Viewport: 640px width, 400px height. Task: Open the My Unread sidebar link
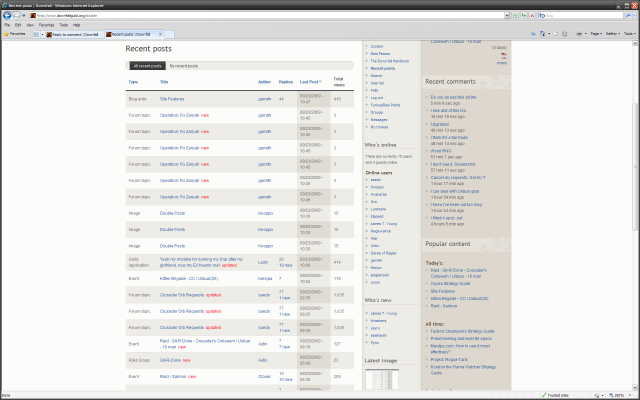click(x=379, y=127)
